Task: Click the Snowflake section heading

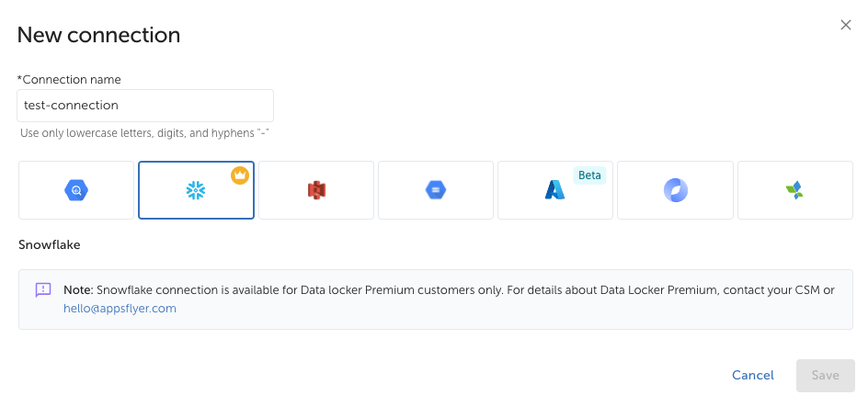Action: (x=50, y=245)
